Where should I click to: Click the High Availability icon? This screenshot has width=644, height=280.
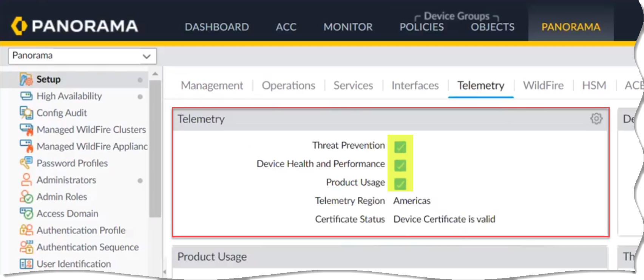[26, 96]
